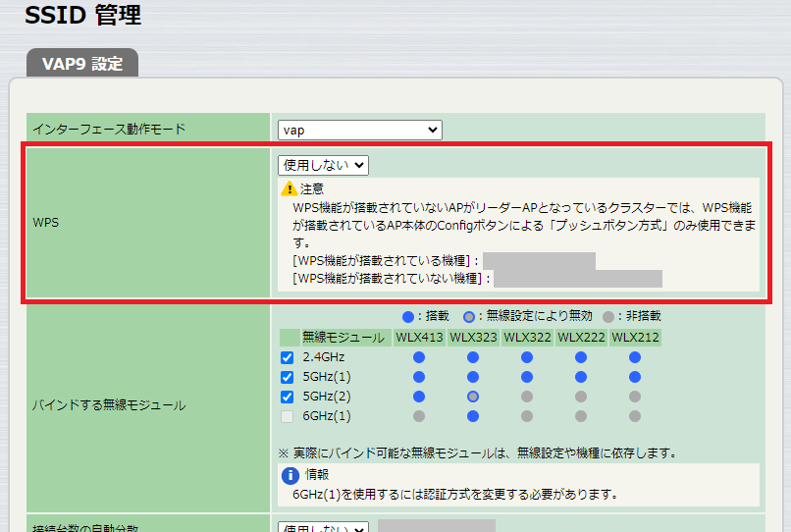791x532 pixels.
Task: Click the 6GHz(1) row label
Action: [327, 416]
